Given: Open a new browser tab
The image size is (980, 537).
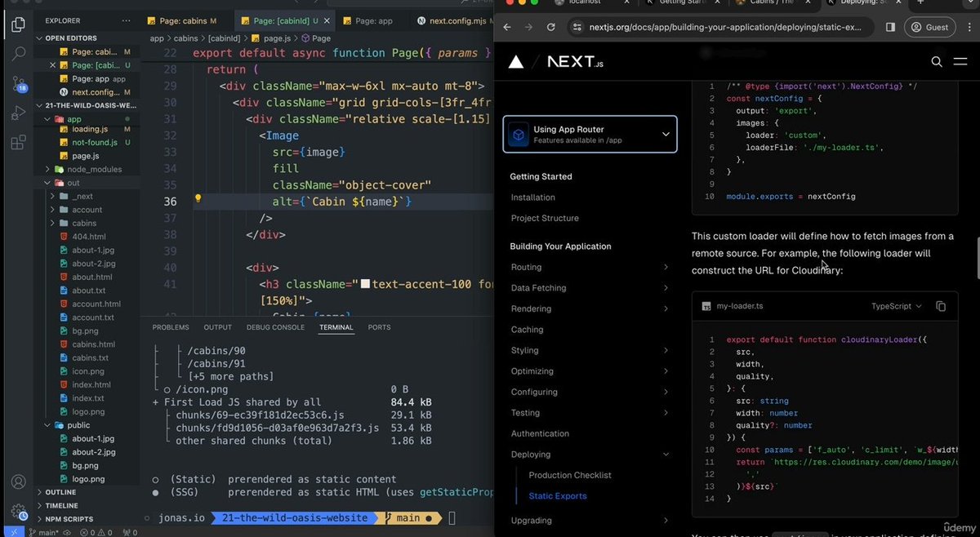Looking at the screenshot, I should [x=920, y=2].
